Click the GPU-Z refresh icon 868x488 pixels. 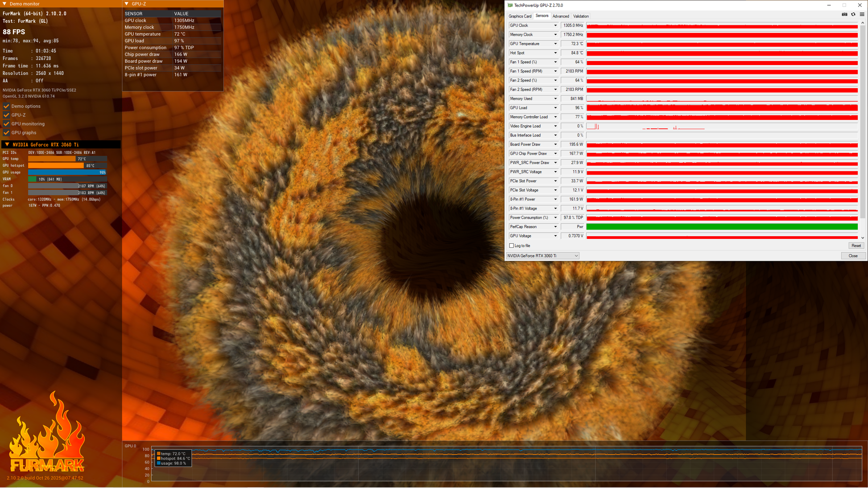853,14
